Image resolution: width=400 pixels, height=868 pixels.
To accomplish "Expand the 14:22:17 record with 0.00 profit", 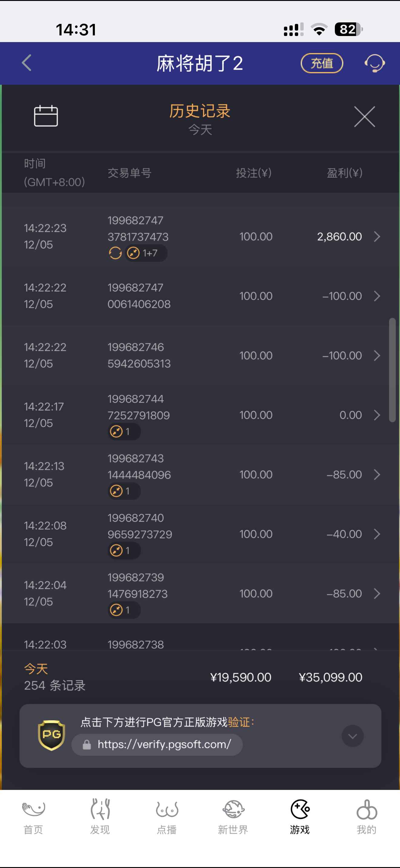I will 377,415.
